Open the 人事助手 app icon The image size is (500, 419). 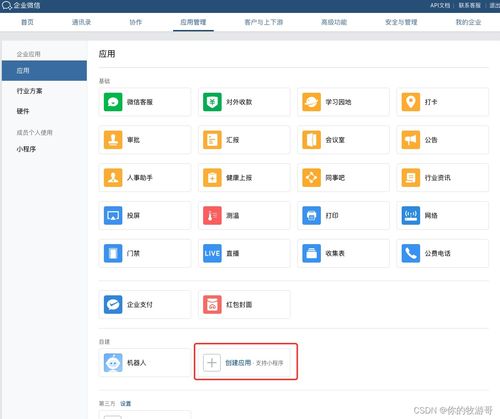click(x=113, y=178)
